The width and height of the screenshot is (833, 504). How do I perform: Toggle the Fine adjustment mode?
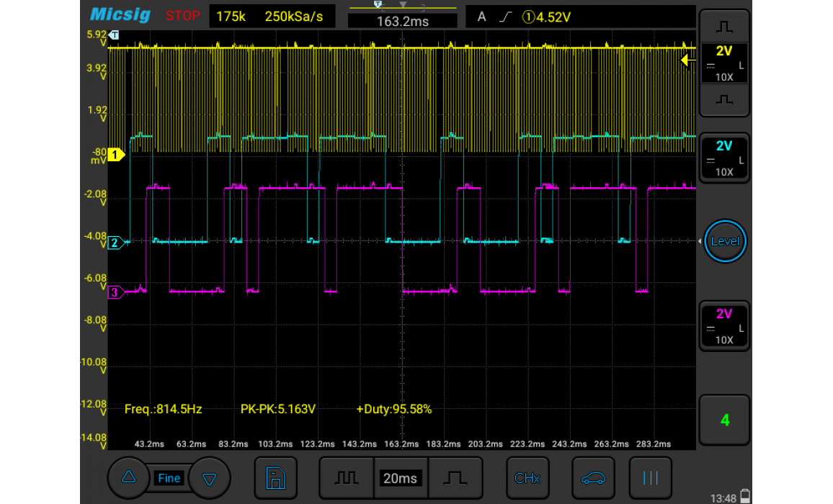tap(169, 478)
